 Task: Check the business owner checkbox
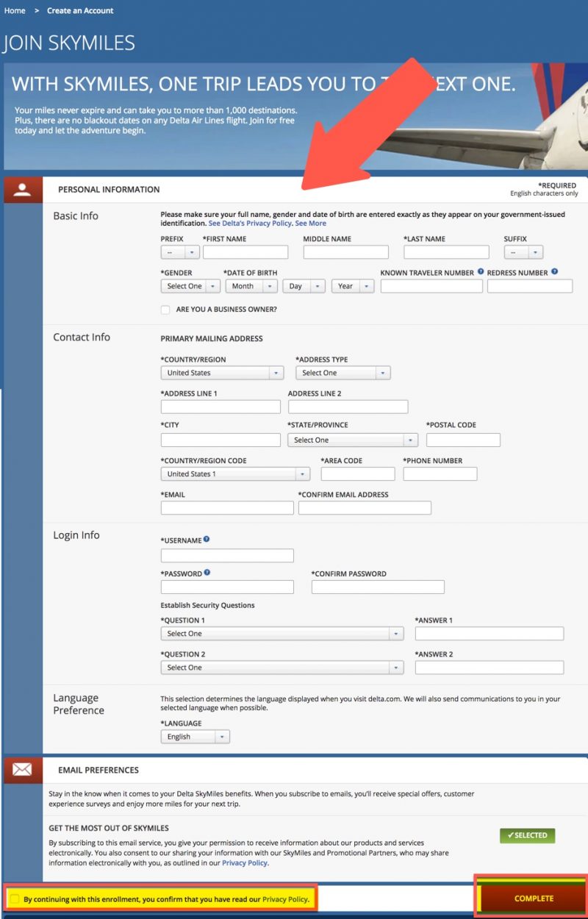(165, 310)
